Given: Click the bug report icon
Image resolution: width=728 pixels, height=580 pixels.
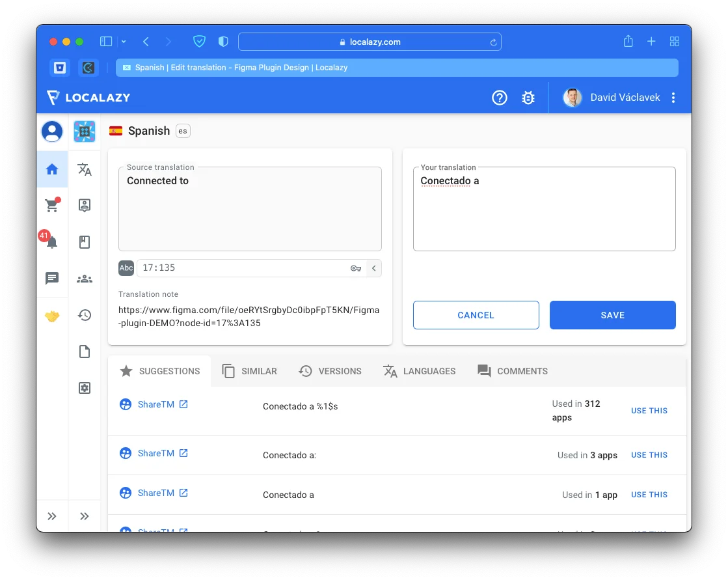Looking at the screenshot, I should [528, 98].
